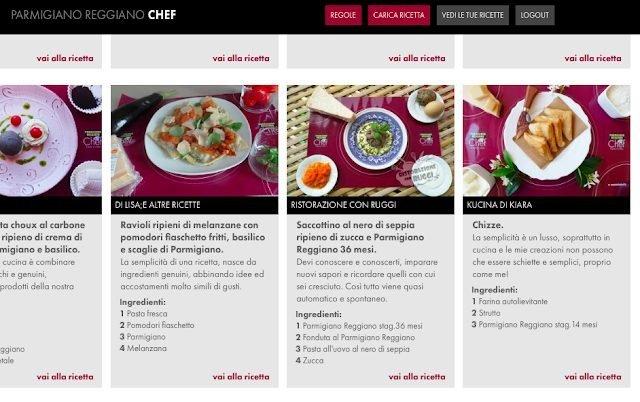Screen dimensions: 640x402
Task: Open the pasta choux dessert photo
Action: point(51,141)
